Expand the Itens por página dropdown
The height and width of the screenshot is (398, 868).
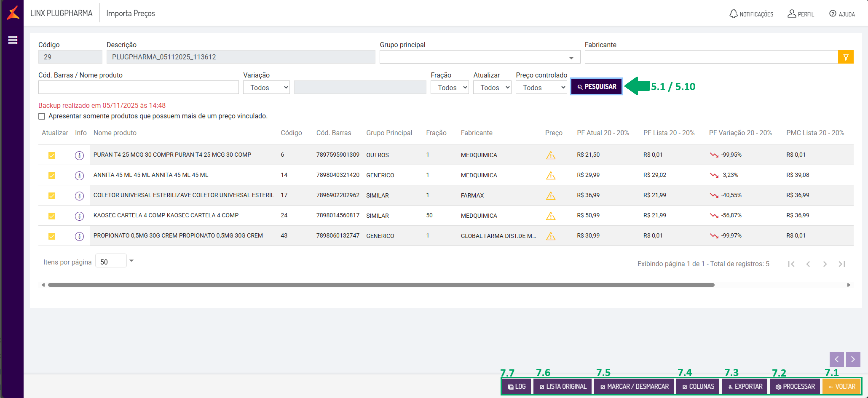coord(131,261)
